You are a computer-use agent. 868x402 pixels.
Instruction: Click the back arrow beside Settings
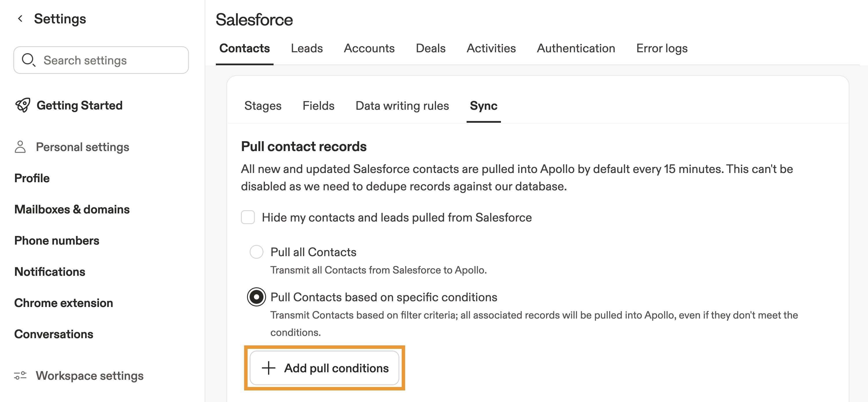[x=20, y=18]
